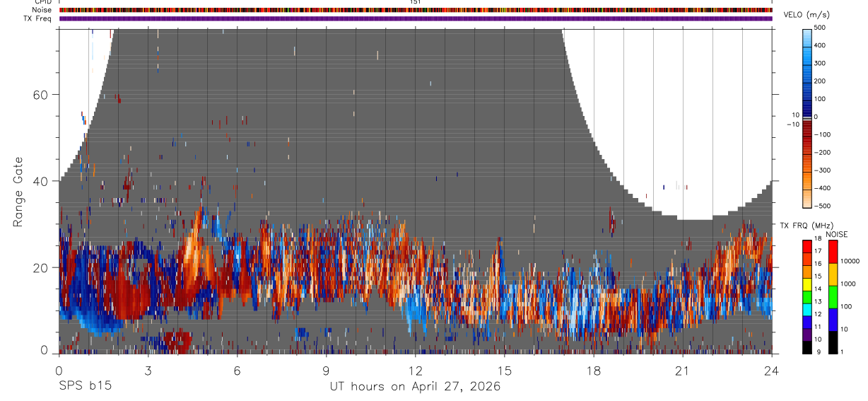The image size is (868, 401).
Task: Pick the green swatch in the TX FRQ legend
Action: (807, 297)
